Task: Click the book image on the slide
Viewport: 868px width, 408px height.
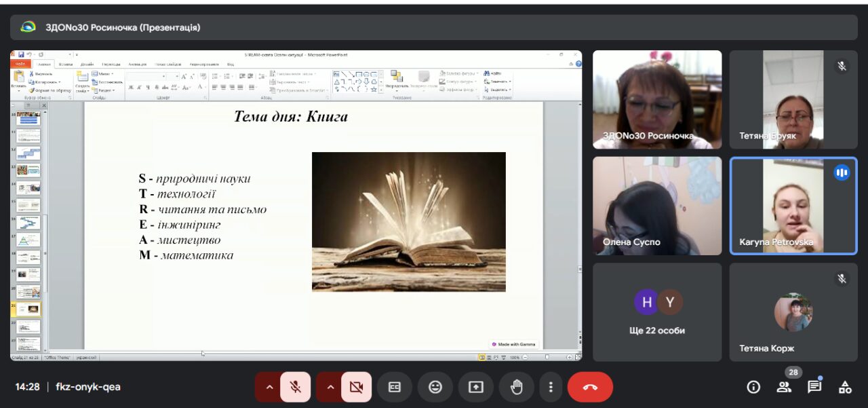Action: 409,222
